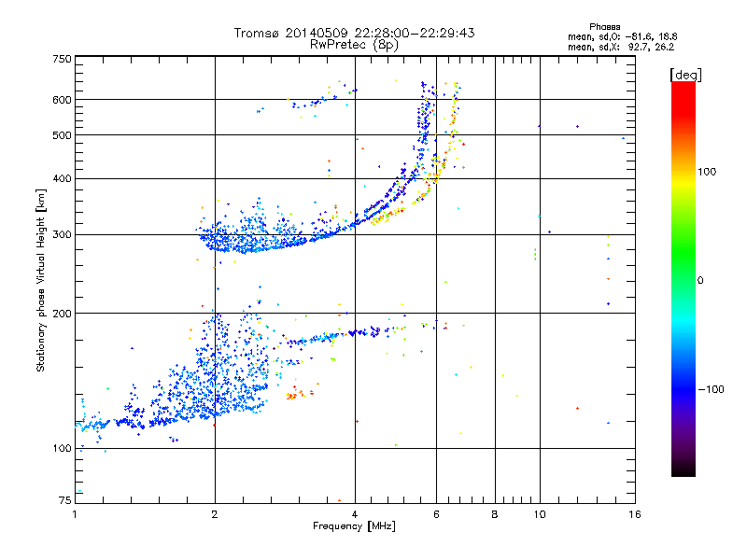Click the x-axis tick label "10"
This screenshot has height=560, width=747.
(x=540, y=514)
